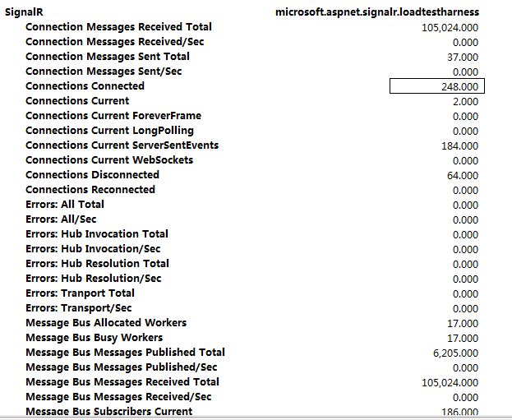Select the Errors: All Total counter
This screenshot has width=512, height=420.
(x=65, y=205)
